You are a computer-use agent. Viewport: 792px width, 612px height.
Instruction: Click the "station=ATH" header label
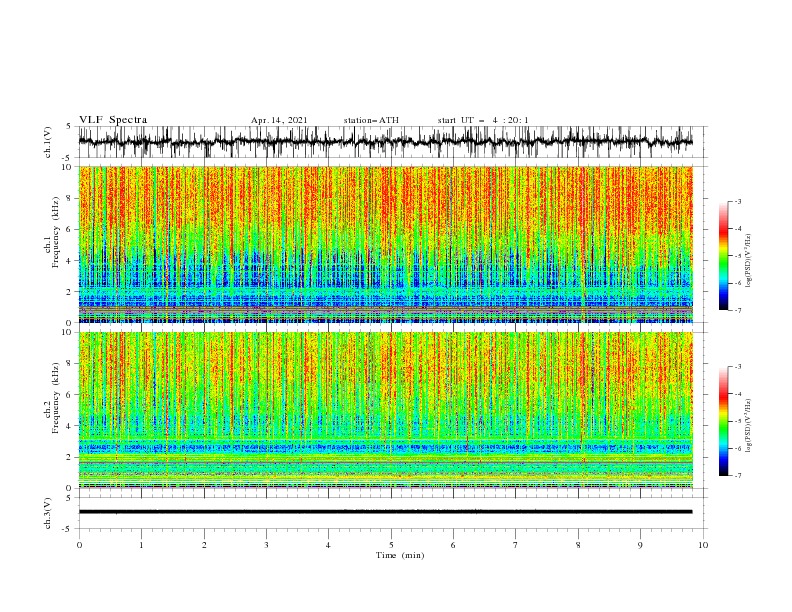point(371,120)
